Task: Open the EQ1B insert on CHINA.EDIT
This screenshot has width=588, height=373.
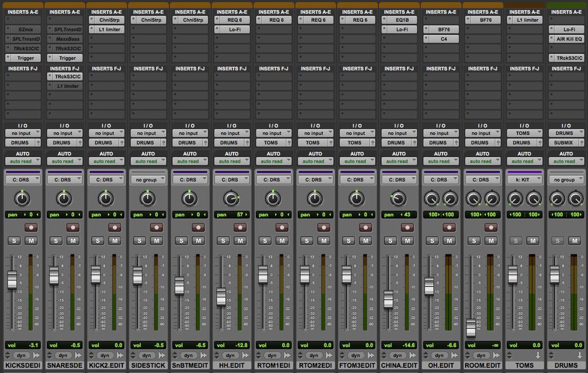Action: [400, 20]
